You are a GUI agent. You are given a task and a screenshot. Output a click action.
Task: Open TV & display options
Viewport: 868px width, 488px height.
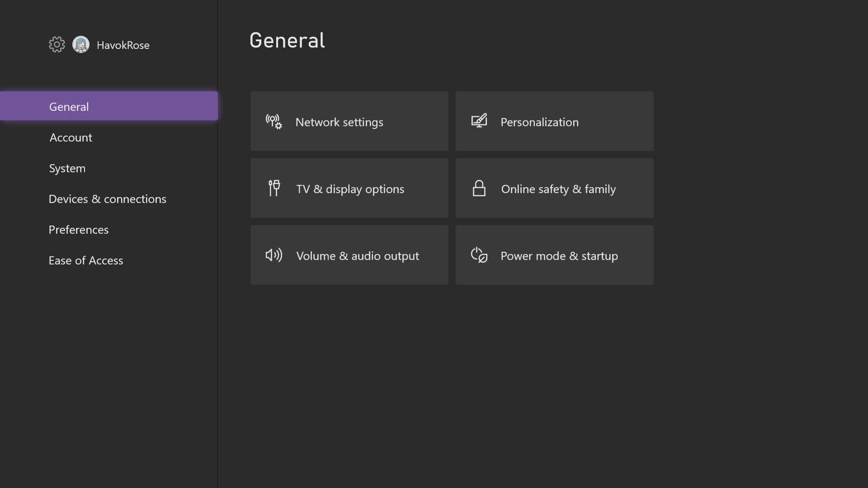click(x=349, y=188)
